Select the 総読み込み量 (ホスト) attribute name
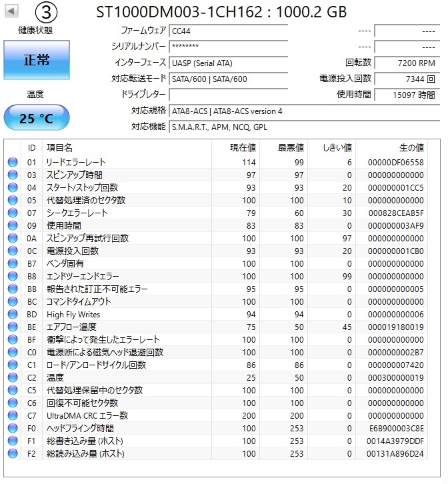The width and height of the screenshot is (448, 484). (85, 453)
